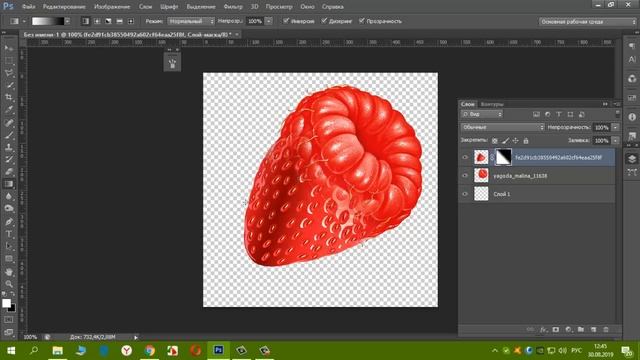Image resolution: width=640 pixels, height=360 pixels.
Task: Select the Rectangular Marquee tool
Action: point(9,60)
